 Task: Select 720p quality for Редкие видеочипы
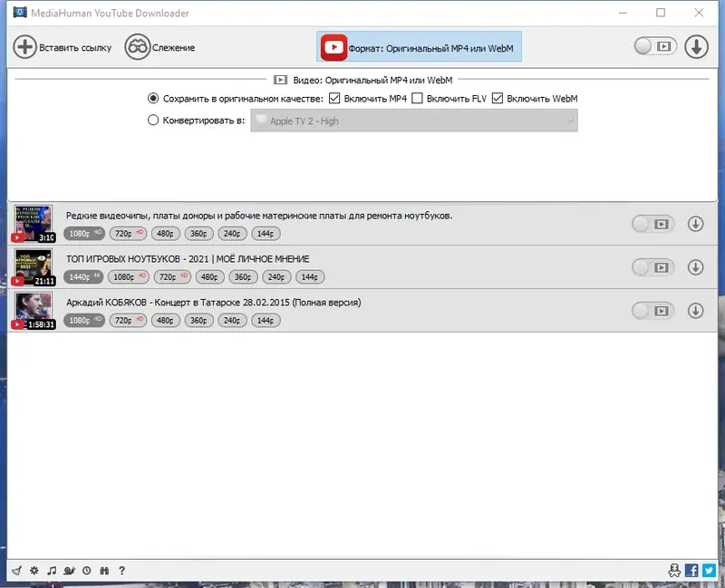[128, 234]
